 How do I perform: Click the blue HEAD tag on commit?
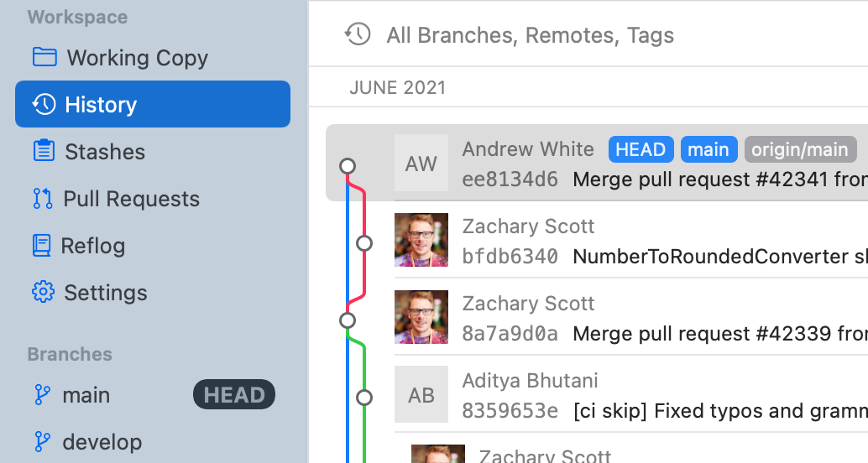[x=641, y=149]
